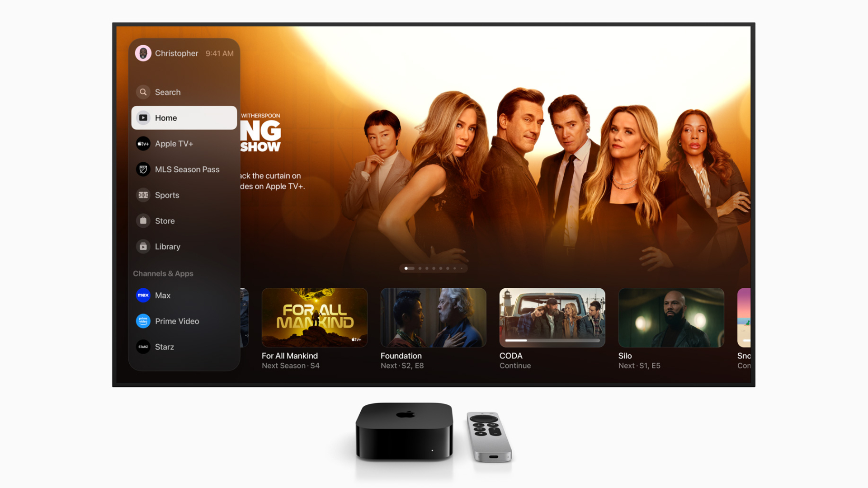
Task: Toggle to next featured content slide
Action: 420,268
